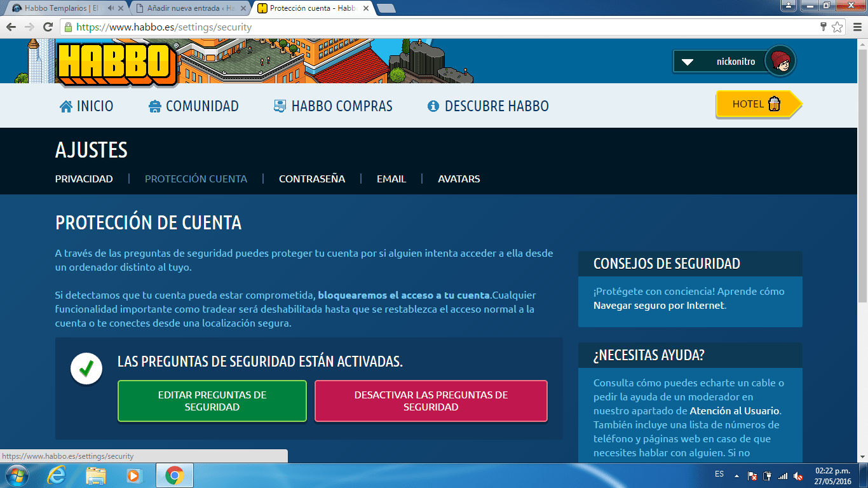This screenshot has height=488, width=868.
Task: Click the ES language indicator
Action: [x=719, y=474]
